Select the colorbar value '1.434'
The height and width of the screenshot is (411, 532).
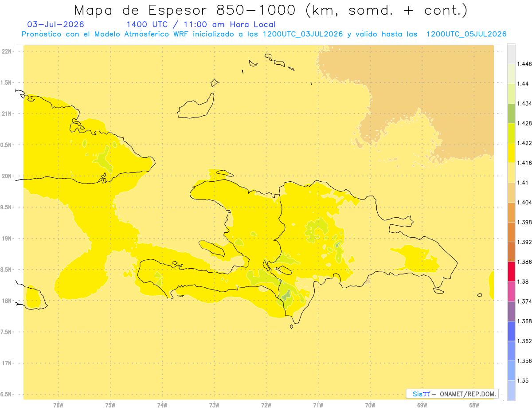525,103
